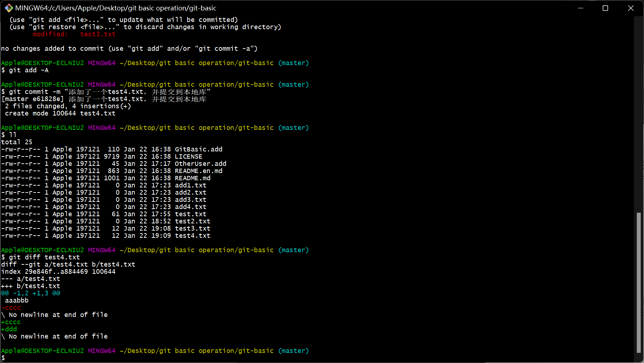This screenshot has height=363, width=644.
Task: Click the GitBasic.add file listing row
Action: coord(112,149)
